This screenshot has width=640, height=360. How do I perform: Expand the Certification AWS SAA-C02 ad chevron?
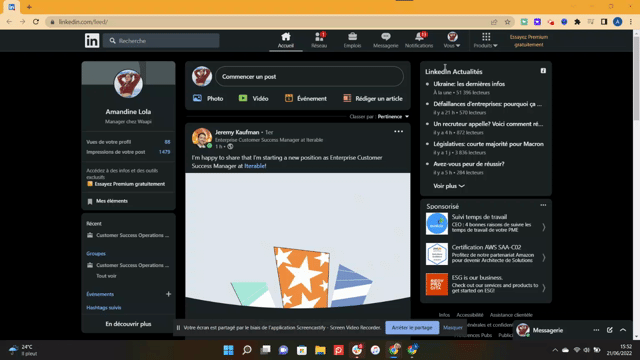click(x=544, y=258)
